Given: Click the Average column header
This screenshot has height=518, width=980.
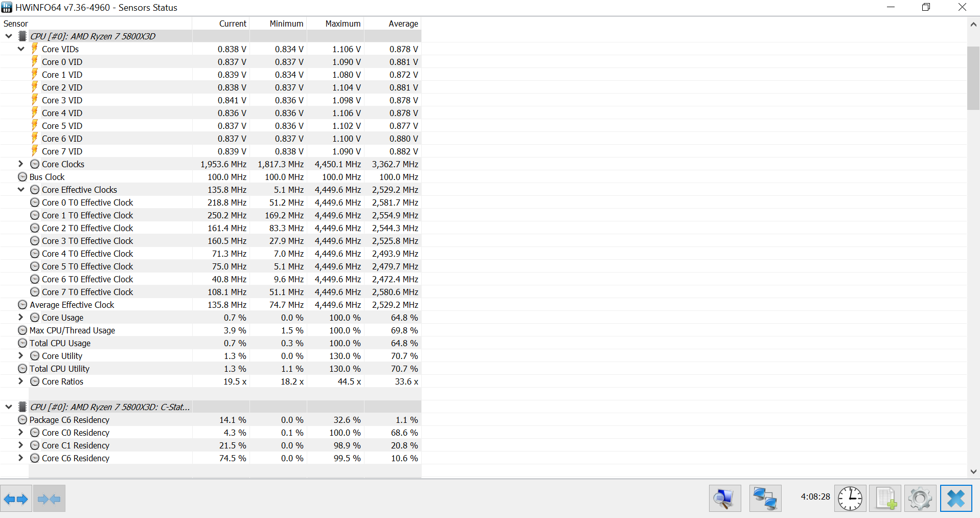Looking at the screenshot, I should coord(393,24).
